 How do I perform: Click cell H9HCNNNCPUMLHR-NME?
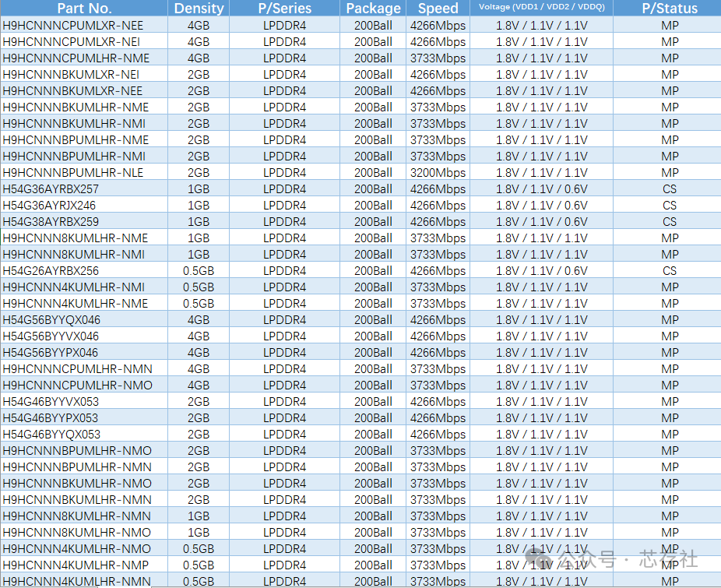[84, 58]
